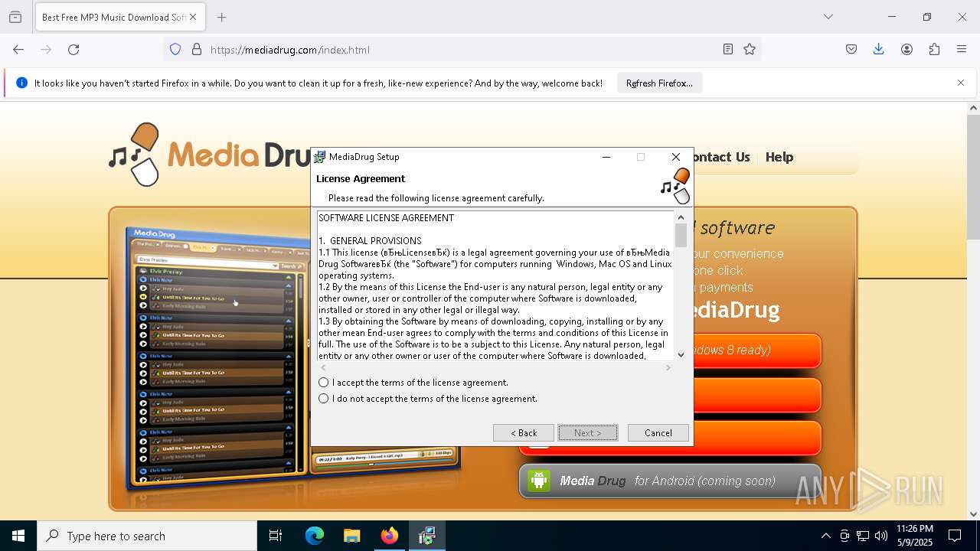
Task: Cancel the MediaDrug Setup
Action: coord(658,432)
